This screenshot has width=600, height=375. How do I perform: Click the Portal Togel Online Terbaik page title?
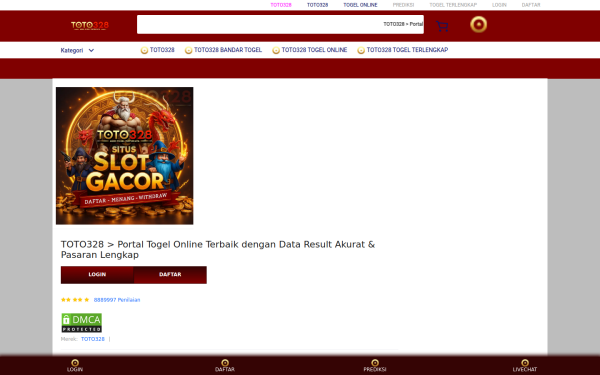tap(218, 249)
